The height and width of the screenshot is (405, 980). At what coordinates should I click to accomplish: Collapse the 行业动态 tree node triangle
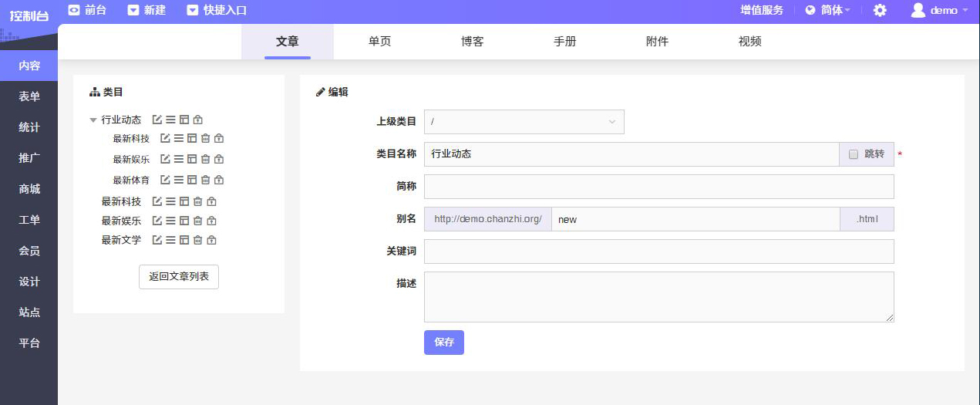coord(93,120)
